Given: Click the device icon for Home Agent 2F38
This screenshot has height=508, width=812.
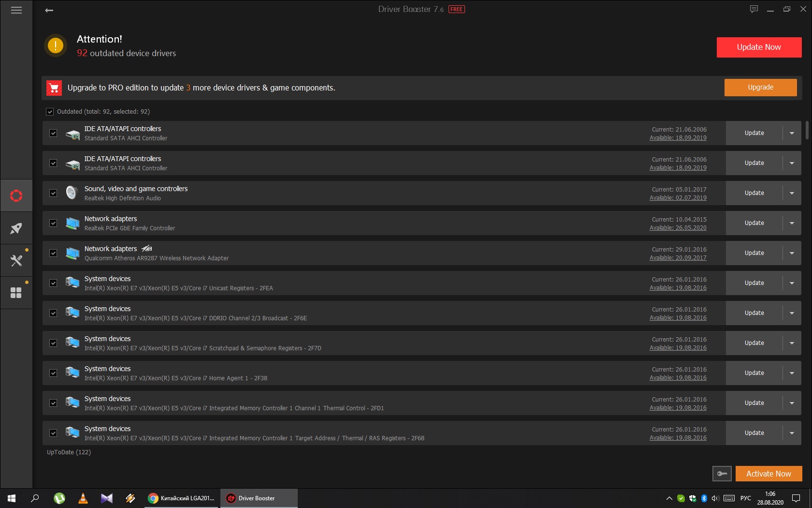Looking at the screenshot, I should click(72, 373).
